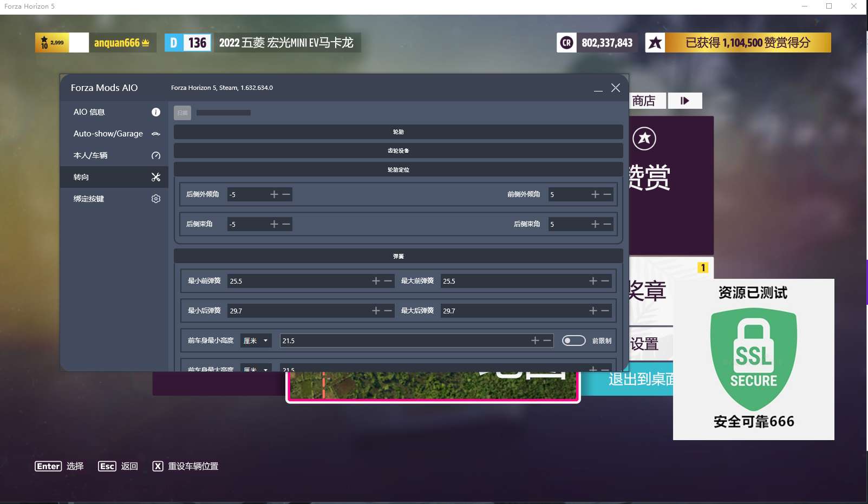This screenshot has height=504, width=868.
Task: Open the 厘米 unit dropdown for 前车身最小高度
Action: pyautogui.click(x=256, y=341)
